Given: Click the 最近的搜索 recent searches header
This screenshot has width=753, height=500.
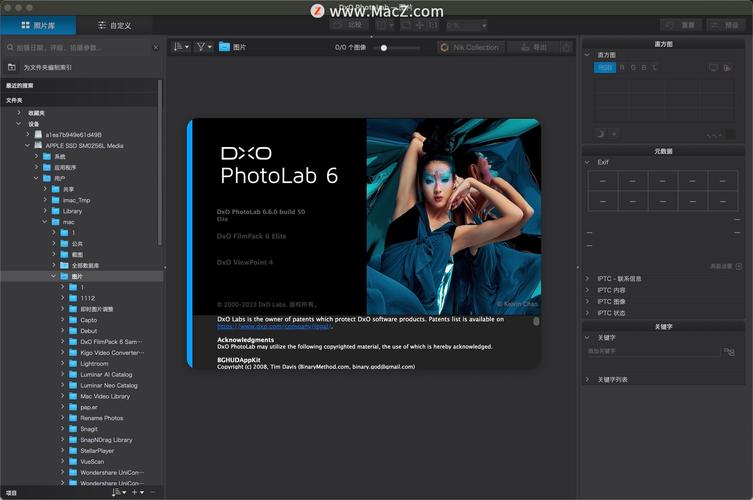Looking at the screenshot, I should click(x=79, y=85).
